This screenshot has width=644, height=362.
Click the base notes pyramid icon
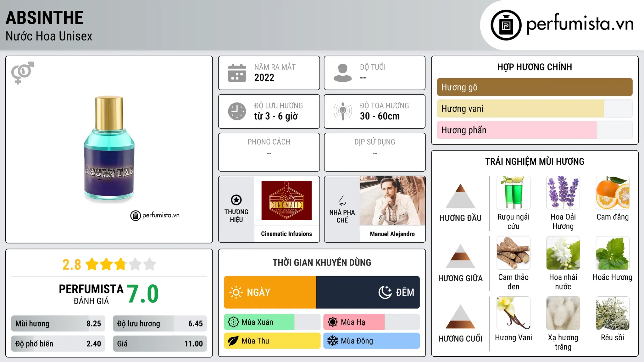pyautogui.click(x=461, y=316)
